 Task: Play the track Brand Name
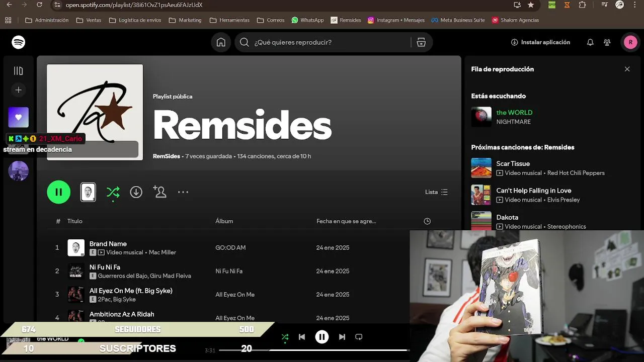tap(108, 244)
